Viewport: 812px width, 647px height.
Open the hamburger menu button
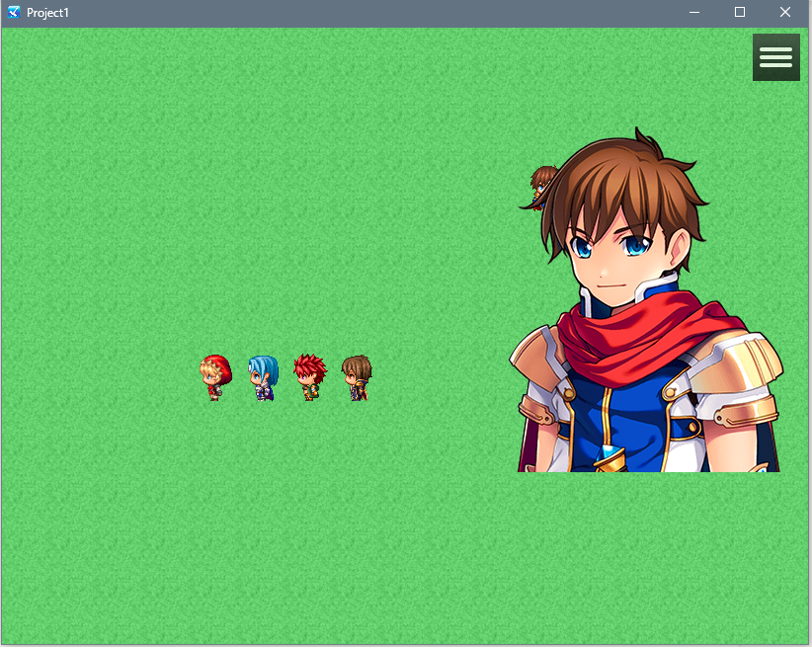coord(775,57)
